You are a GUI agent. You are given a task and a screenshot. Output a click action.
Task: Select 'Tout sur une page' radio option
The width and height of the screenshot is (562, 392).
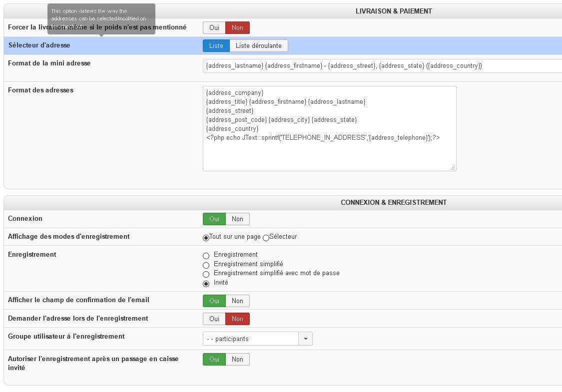pyautogui.click(x=206, y=238)
